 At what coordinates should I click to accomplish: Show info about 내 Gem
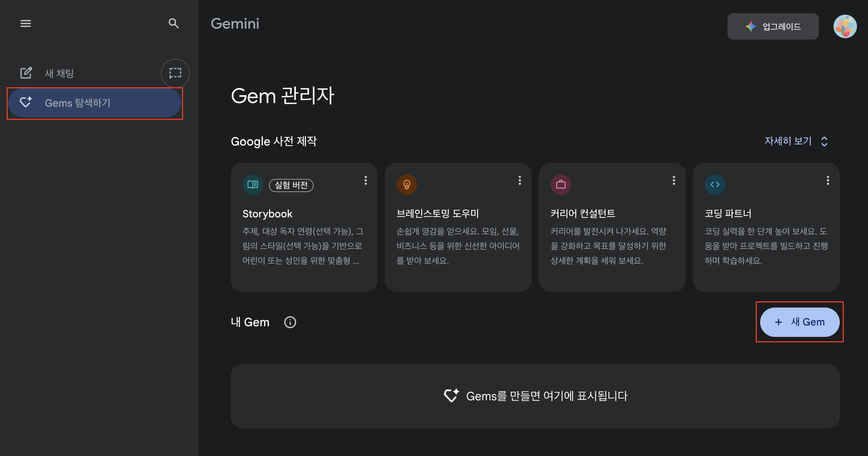tap(290, 322)
